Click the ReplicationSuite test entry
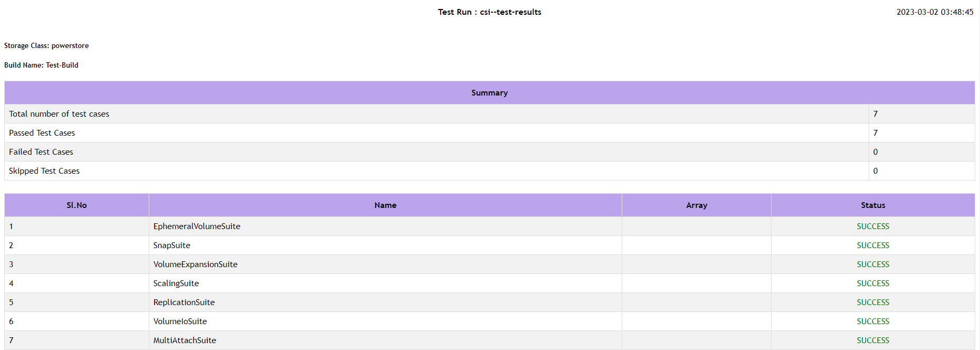The image size is (980, 350). click(184, 302)
